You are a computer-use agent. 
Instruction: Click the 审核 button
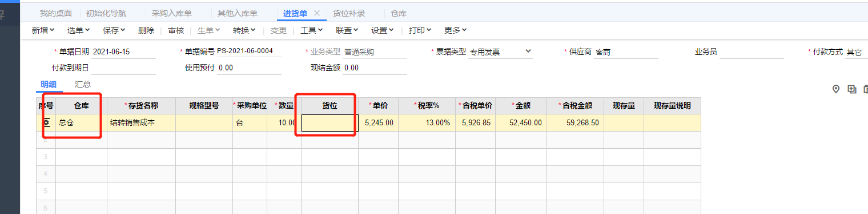click(x=176, y=30)
